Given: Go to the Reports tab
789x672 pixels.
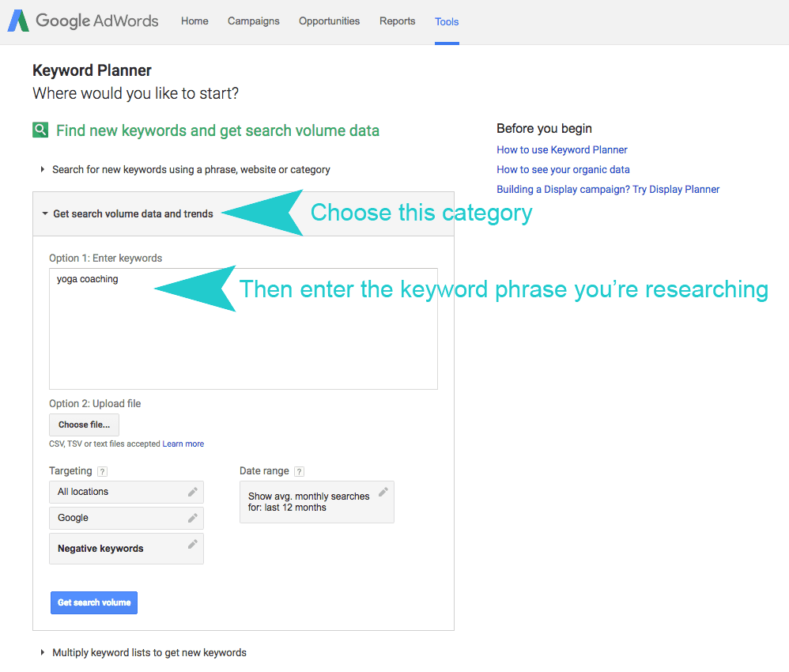Looking at the screenshot, I should [x=397, y=21].
